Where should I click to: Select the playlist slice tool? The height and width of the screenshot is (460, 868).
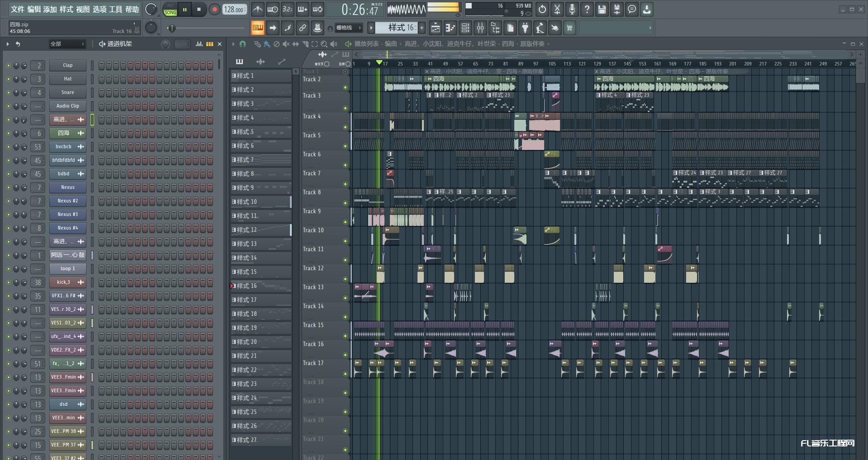point(305,44)
